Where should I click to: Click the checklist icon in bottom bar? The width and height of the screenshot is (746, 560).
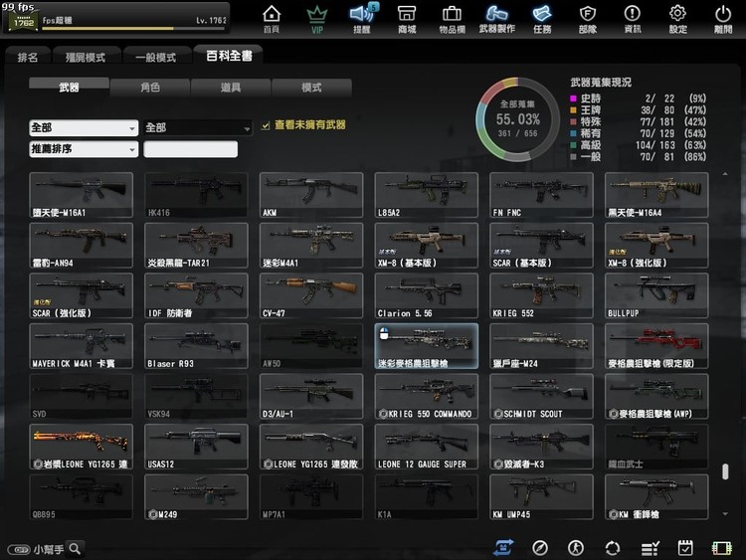point(650,548)
